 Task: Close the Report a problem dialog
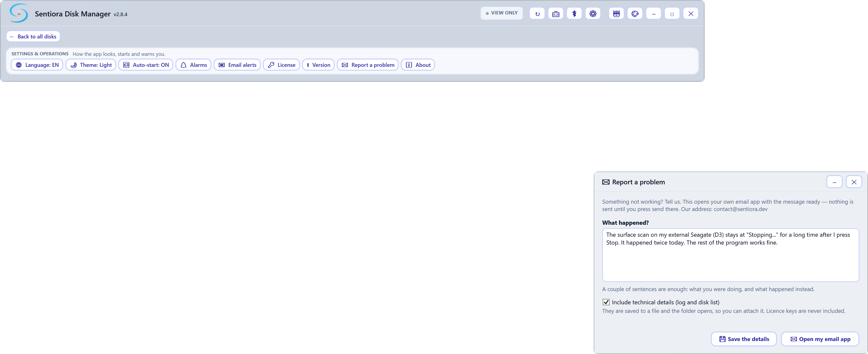[x=854, y=182]
